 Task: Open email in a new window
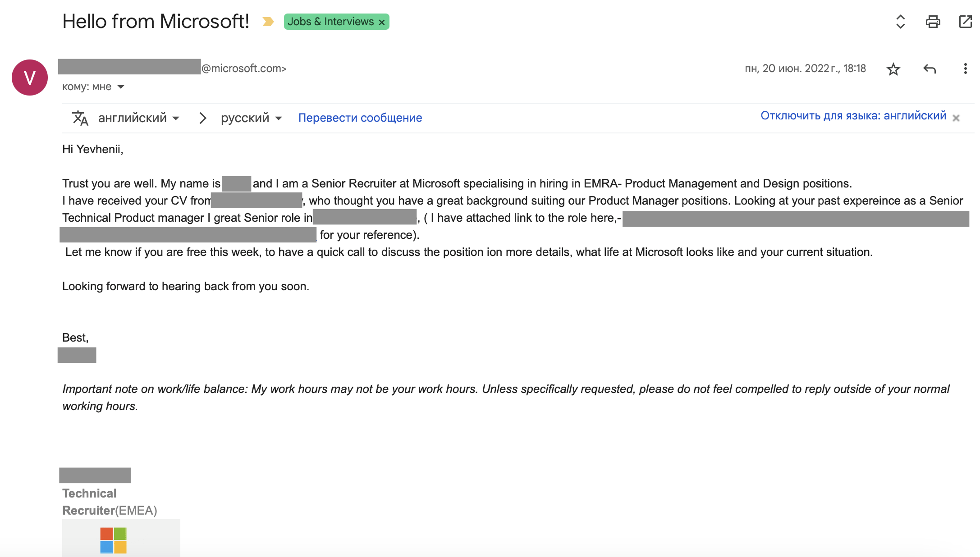[965, 21]
